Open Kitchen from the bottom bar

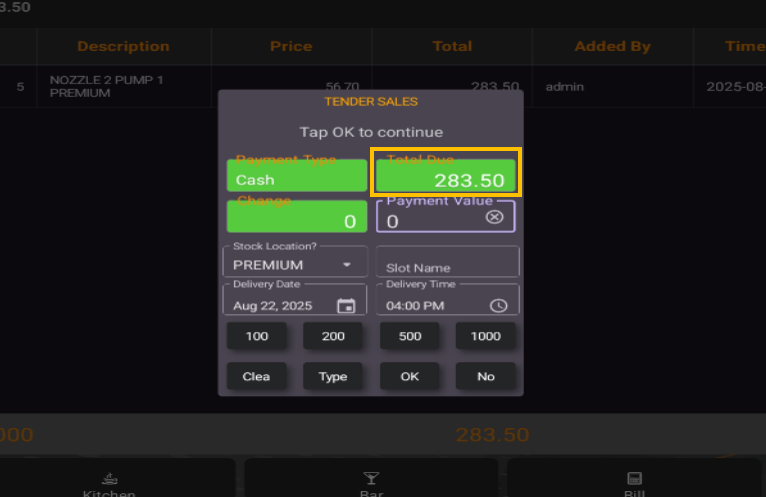click(109, 483)
